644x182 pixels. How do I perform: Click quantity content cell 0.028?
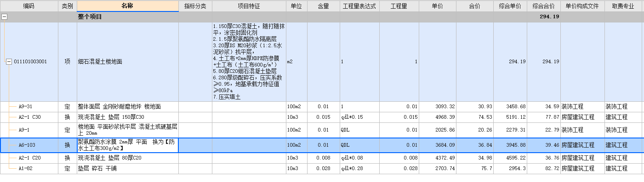323,169
